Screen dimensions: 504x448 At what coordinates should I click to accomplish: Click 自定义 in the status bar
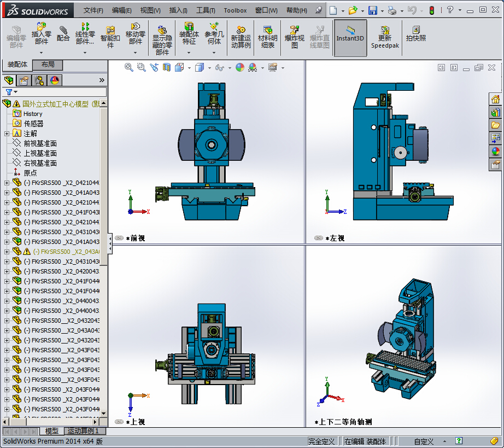coord(424,441)
